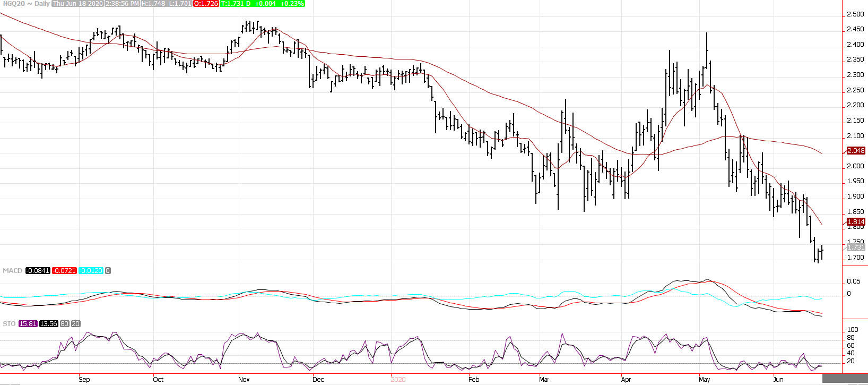This screenshot has height=385, width=868.
Task: Click the gray horizontal scrollbar thumb at chart bottom
Action: tap(845, 379)
